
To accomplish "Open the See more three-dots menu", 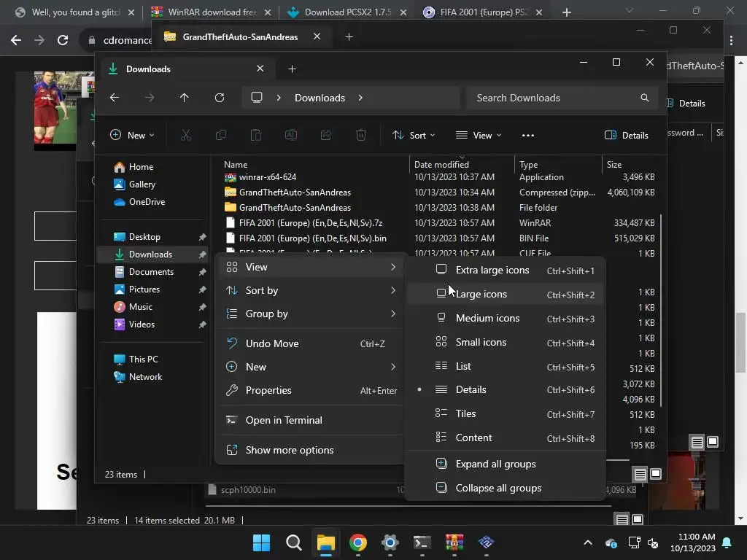I will pyautogui.click(x=528, y=135).
